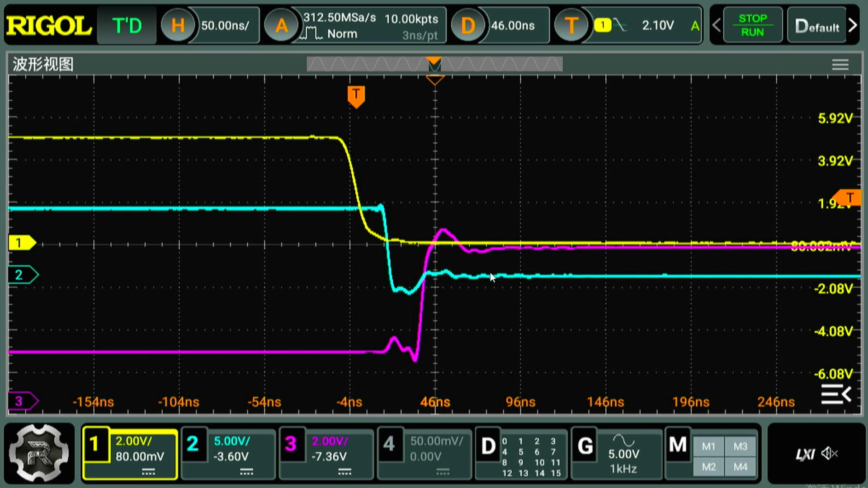Click the muted speaker icon
This screenshot has height=488, width=868.
click(x=830, y=453)
